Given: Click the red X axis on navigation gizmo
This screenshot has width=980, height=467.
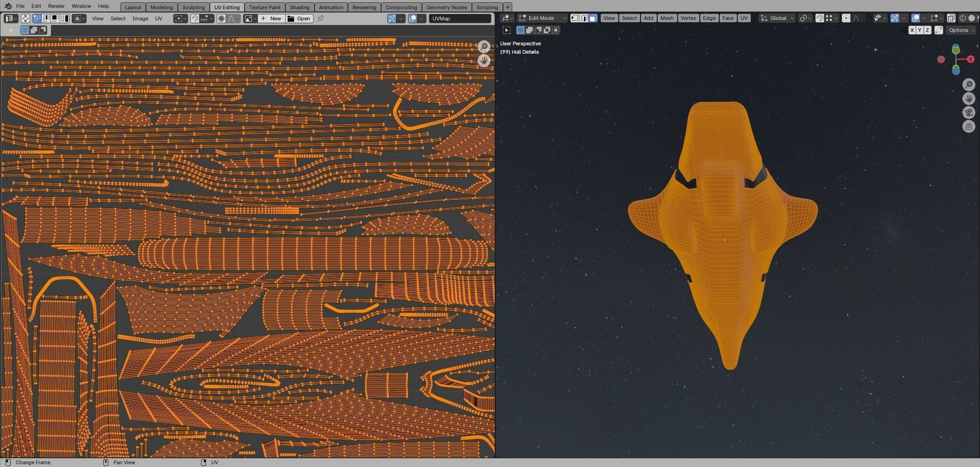Looking at the screenshot, I should pyautogui.click(x=971, y=59).
